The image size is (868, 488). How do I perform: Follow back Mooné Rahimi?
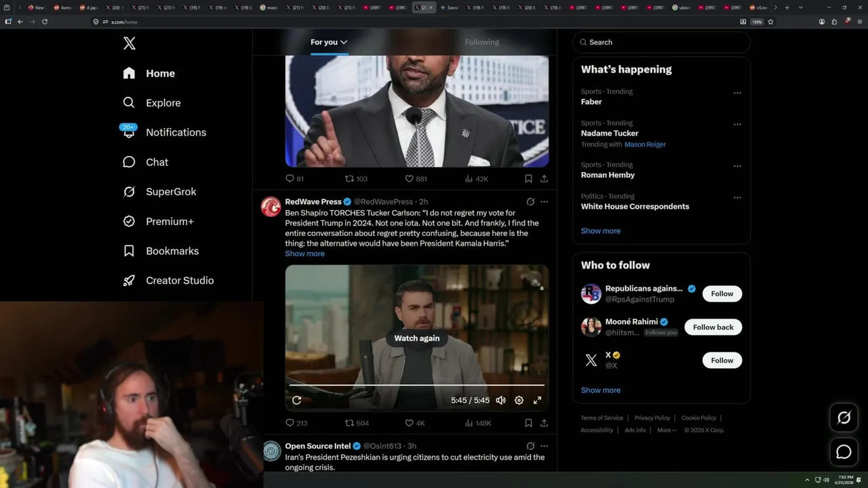tap(713, 327)
